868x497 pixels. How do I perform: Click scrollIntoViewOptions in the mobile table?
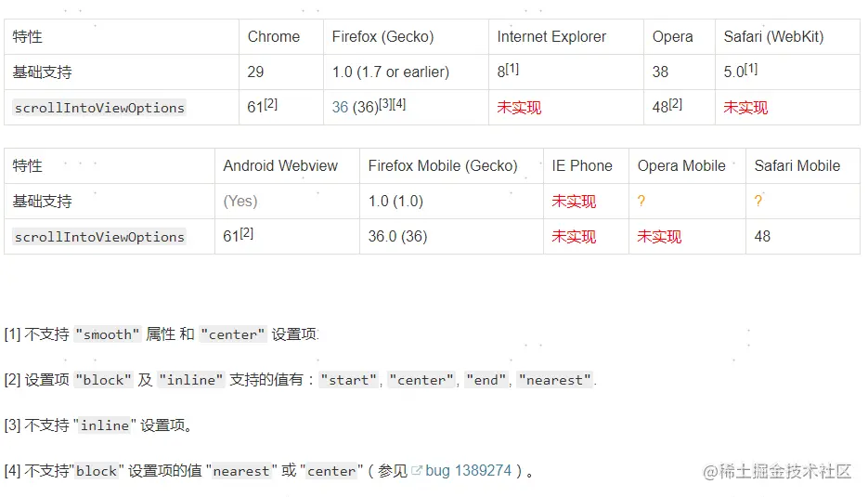click(x=99, y=237)
